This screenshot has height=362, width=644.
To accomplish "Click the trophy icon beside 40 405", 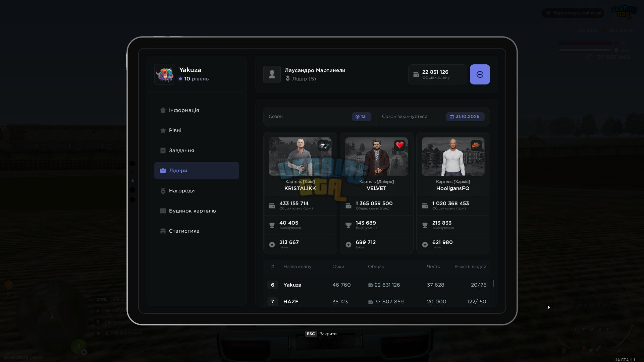I will [272, 225].
